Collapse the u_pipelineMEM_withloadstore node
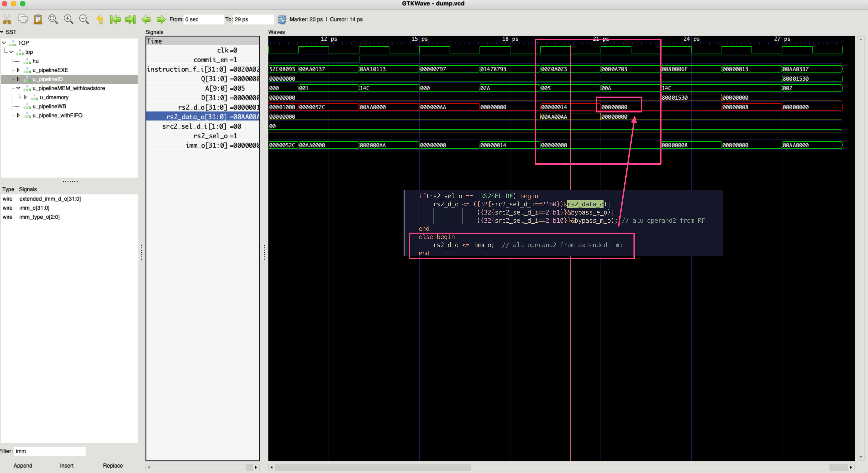 pos(18,88)
